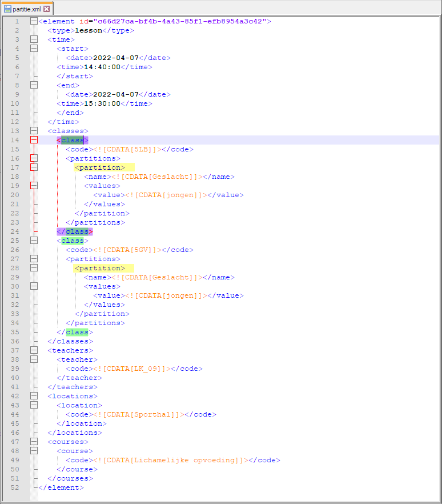The height and width of the screenshot is (504, 442).
Task: Click CDATA[jongen] value on line 31
Action: pos(166,296)
